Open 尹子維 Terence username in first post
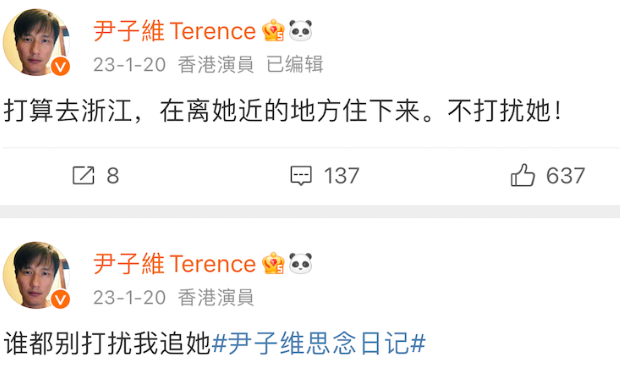The height and width of the screenshot is (369, 620). coord(175,31)
